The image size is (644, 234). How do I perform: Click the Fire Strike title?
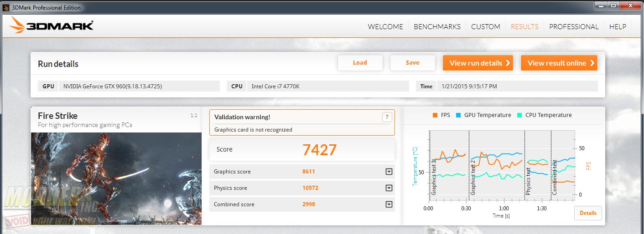[x=57, y=116]
